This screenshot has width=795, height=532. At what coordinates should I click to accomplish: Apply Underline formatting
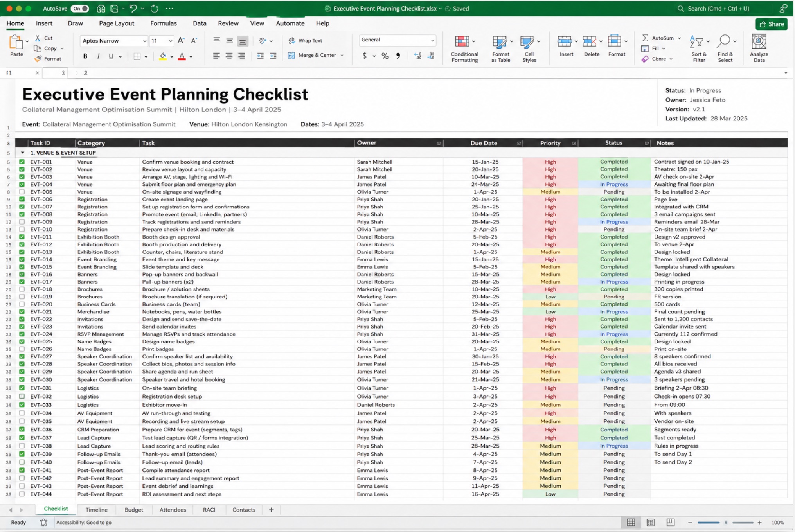point(111,56)
